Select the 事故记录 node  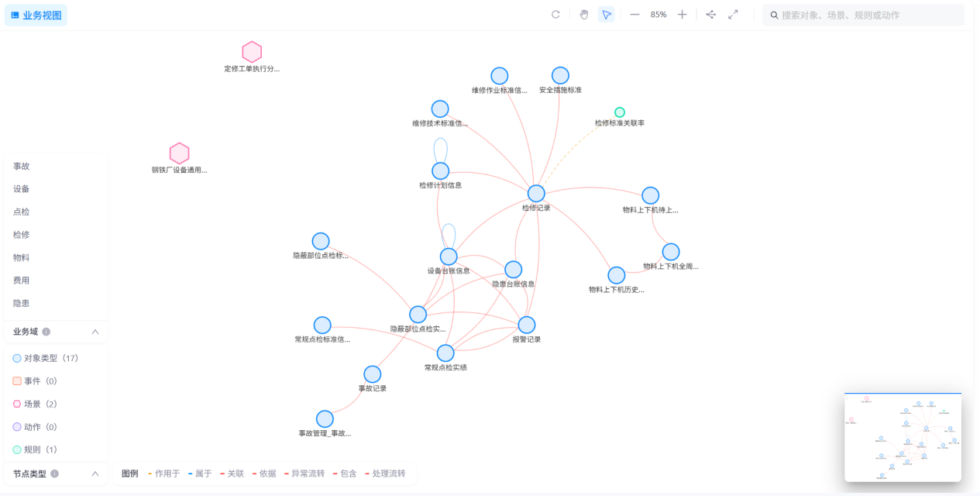click(x=373, y=374)
